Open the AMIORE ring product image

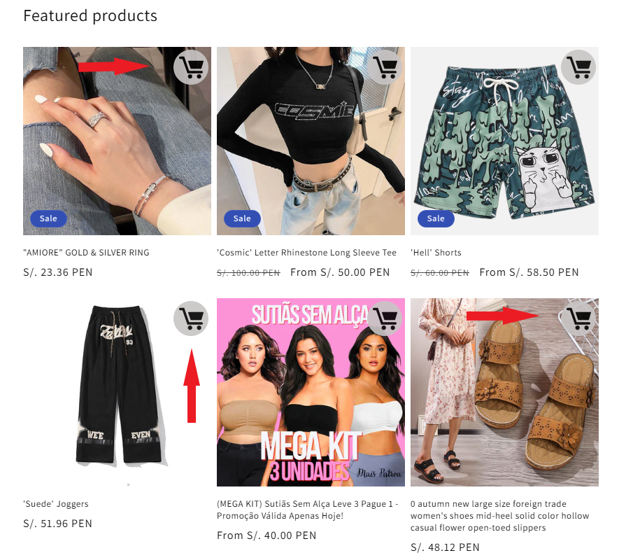coord(117,141)
